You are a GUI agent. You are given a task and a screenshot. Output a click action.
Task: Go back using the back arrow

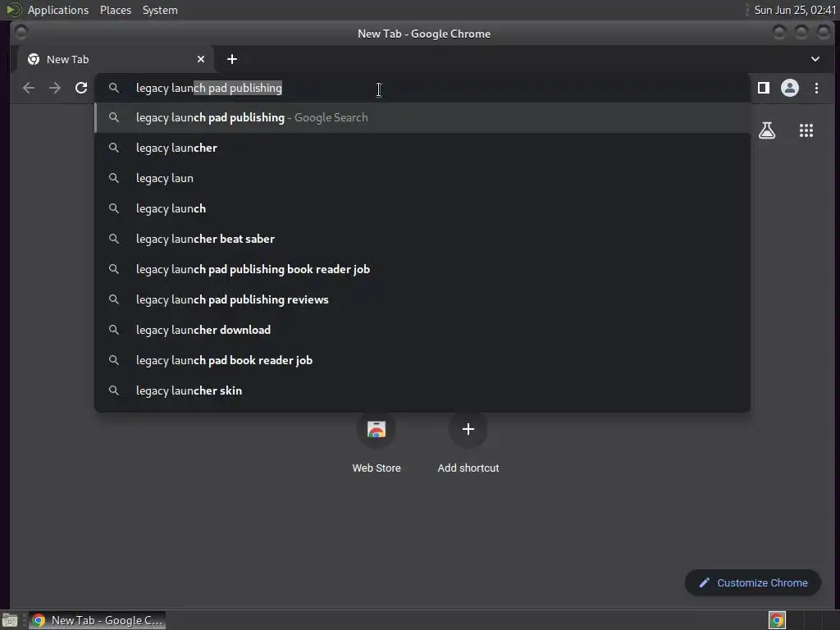click(29, 88)
